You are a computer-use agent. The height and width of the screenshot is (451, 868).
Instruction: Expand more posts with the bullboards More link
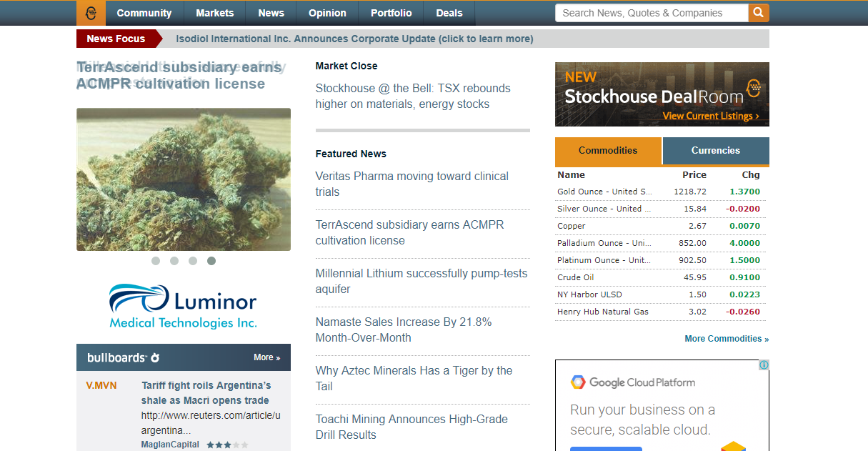click(266, 357)
